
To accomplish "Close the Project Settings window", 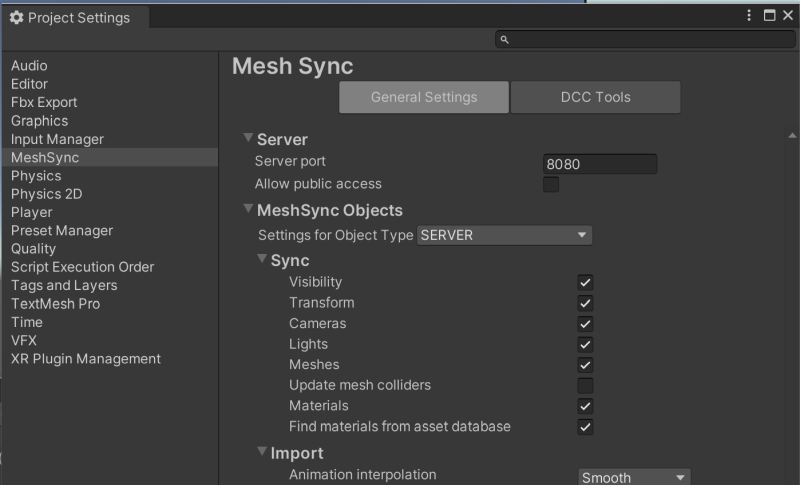I will pos(787,15).
